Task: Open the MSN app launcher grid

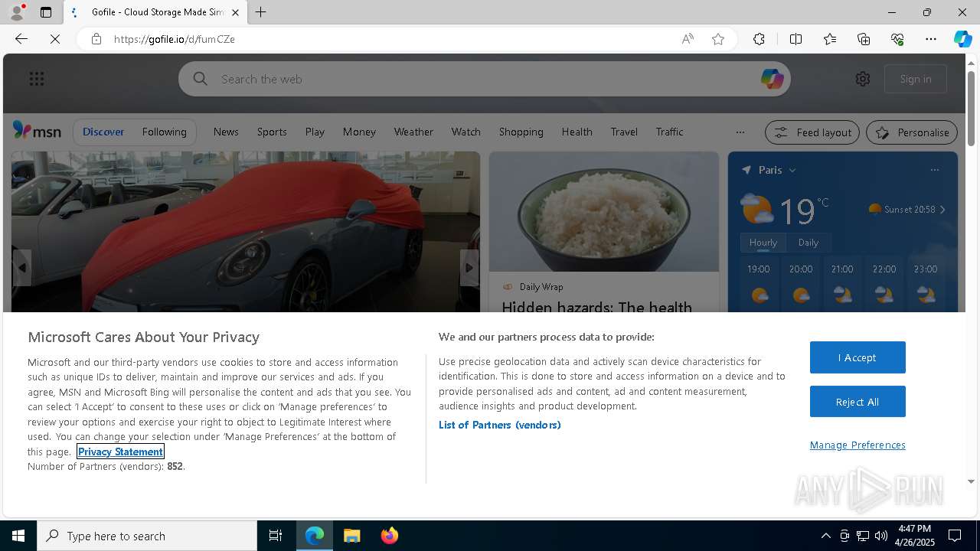Action: [37, 79]
